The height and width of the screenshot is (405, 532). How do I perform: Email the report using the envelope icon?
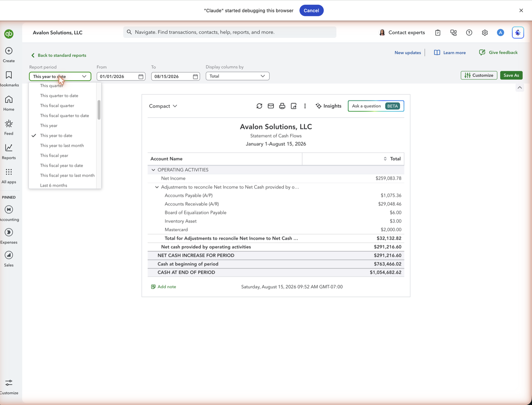(x=271, y=106)
